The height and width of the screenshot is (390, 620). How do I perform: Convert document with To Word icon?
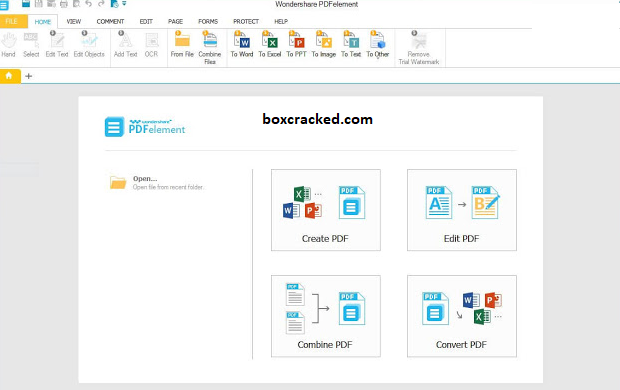[242, 44]
